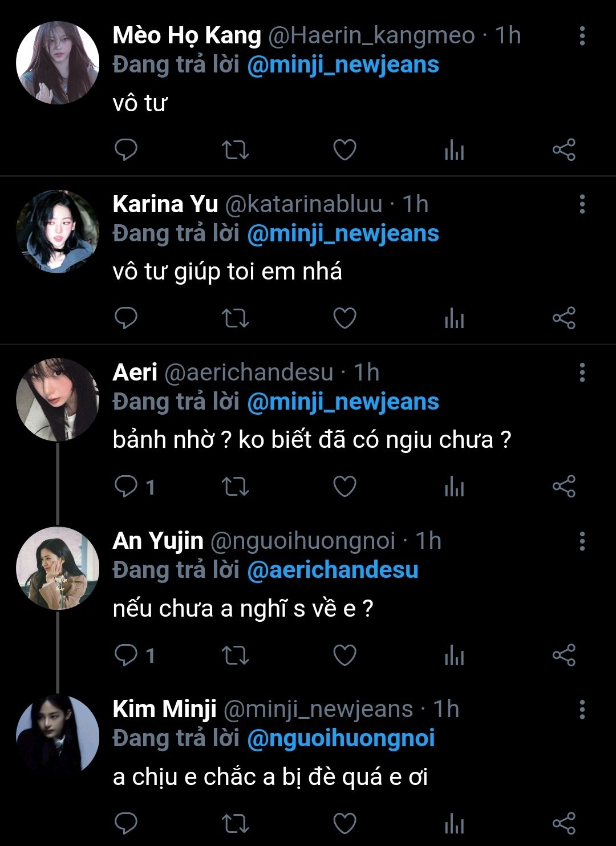Image resolution: width=616 pixels, height=846 pixels.
Task: View analytics on Karina Yu's tweet
Action: [454, 318]
